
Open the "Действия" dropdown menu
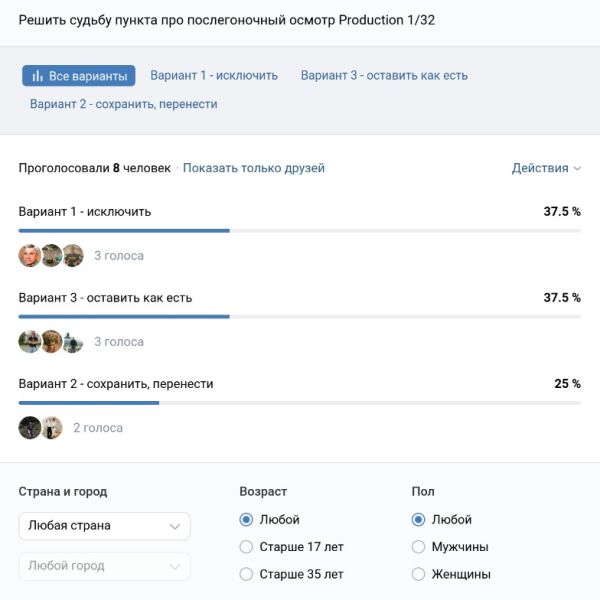546,168
